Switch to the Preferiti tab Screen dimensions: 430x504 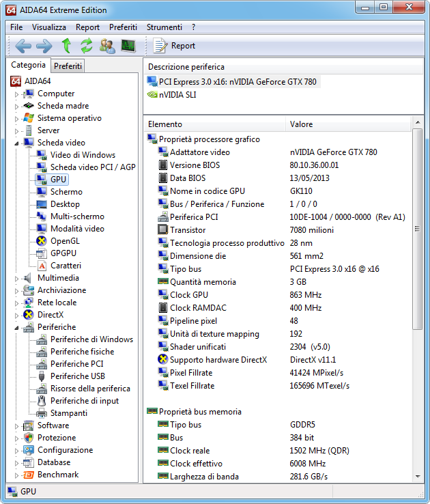[68, 66]
